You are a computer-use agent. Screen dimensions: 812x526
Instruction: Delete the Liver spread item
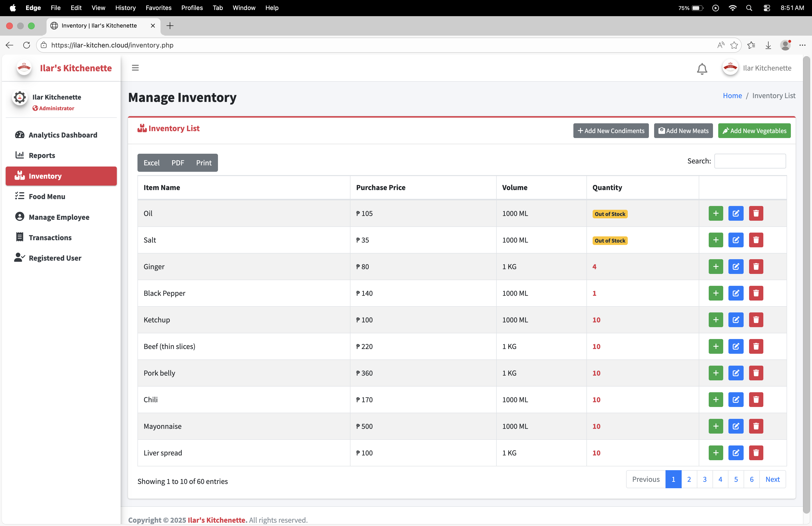[756, 453]
